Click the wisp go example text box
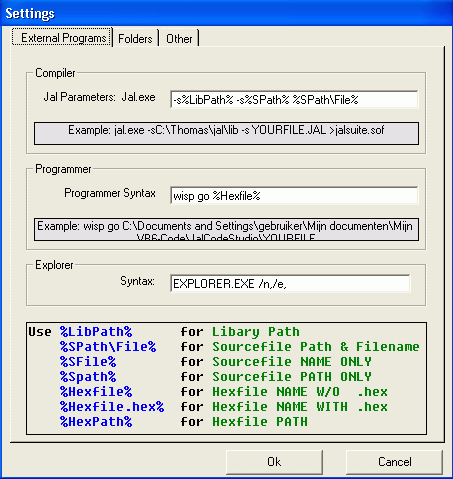This screenshot has height=479, width=453. pyautogui.click(x=226, y=229)
